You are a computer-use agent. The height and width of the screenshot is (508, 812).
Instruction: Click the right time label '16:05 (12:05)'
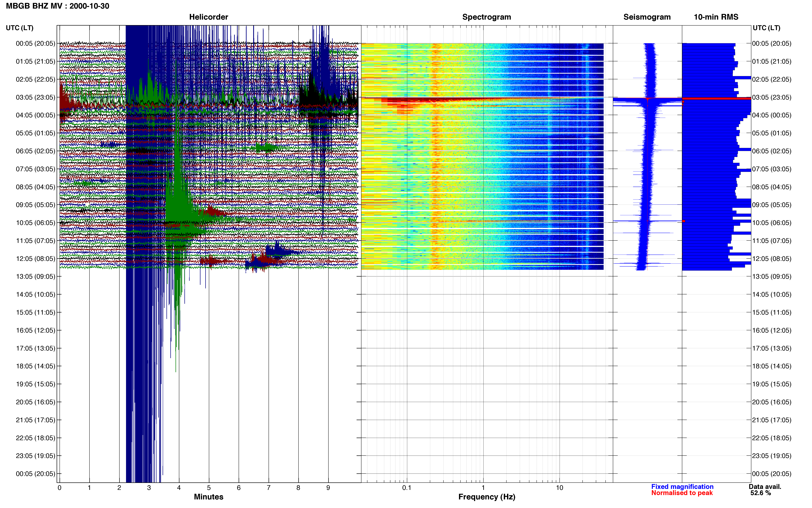771,330
